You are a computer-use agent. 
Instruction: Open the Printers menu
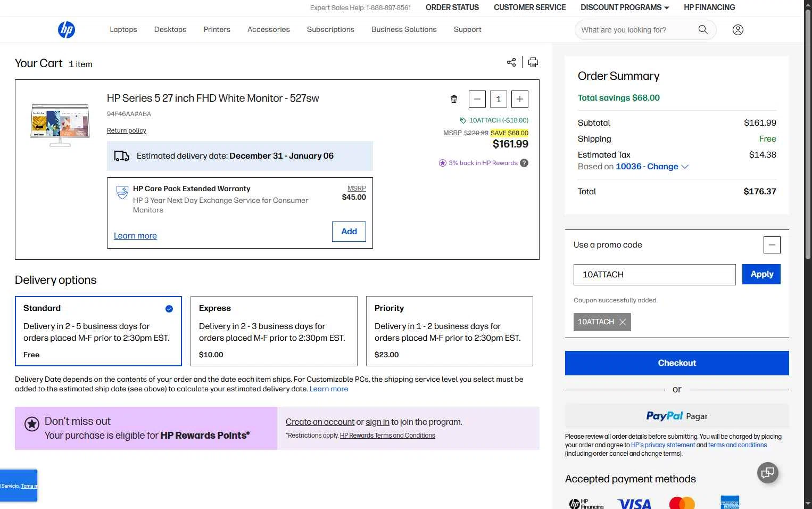coord(217,30)
